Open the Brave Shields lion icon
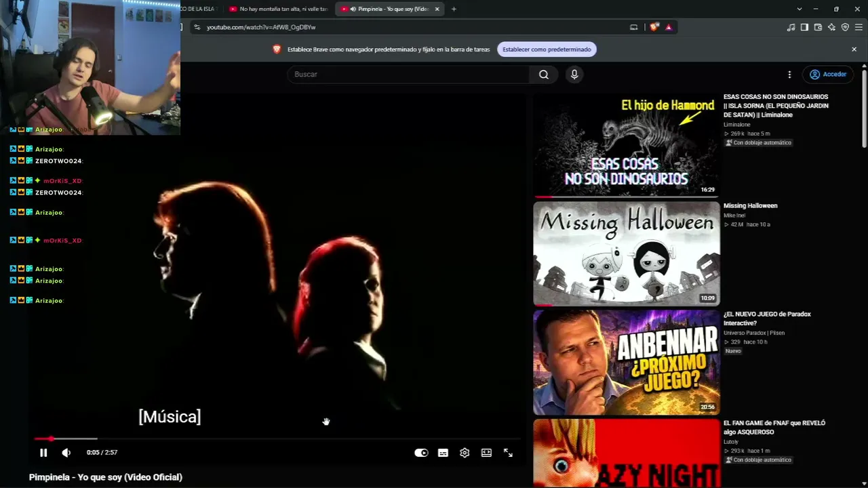The image size is (868, 488). (654, 27)
